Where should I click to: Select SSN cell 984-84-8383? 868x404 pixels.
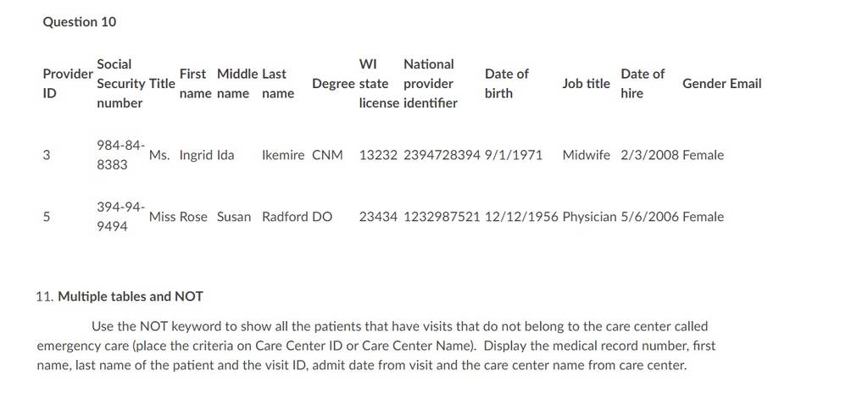[121, 155]
